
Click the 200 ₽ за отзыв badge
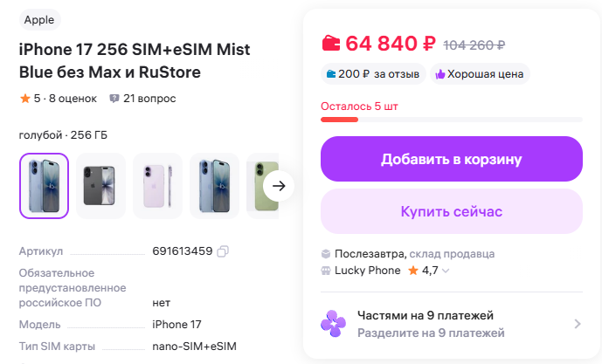373,74
